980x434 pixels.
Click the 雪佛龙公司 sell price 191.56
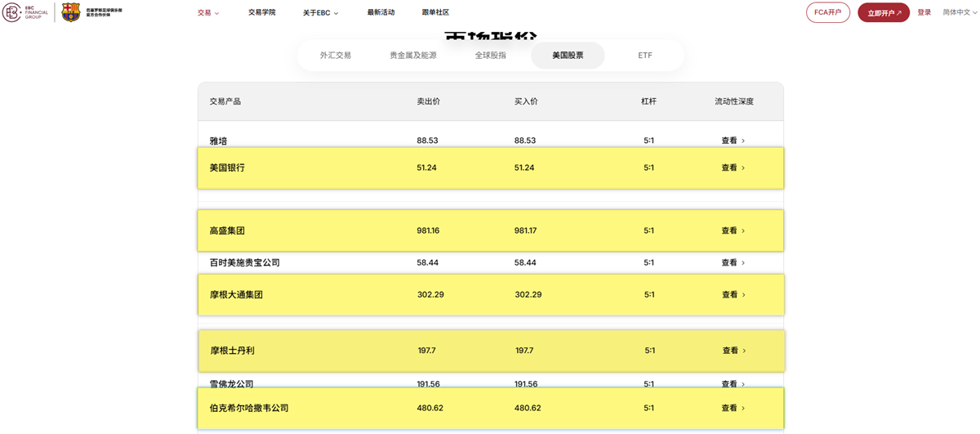click(x=429, y=384)
